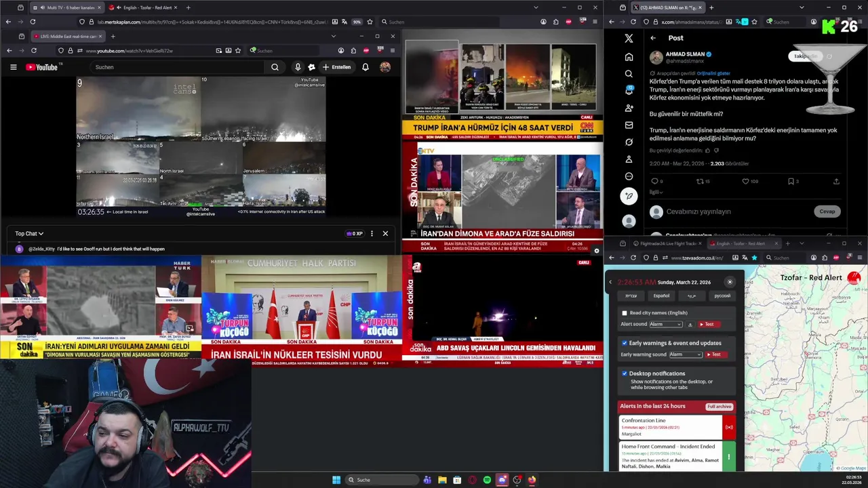Viewport: 868px width, 488px height.
Task: Click X logo in sidebar
Action: 629,39
